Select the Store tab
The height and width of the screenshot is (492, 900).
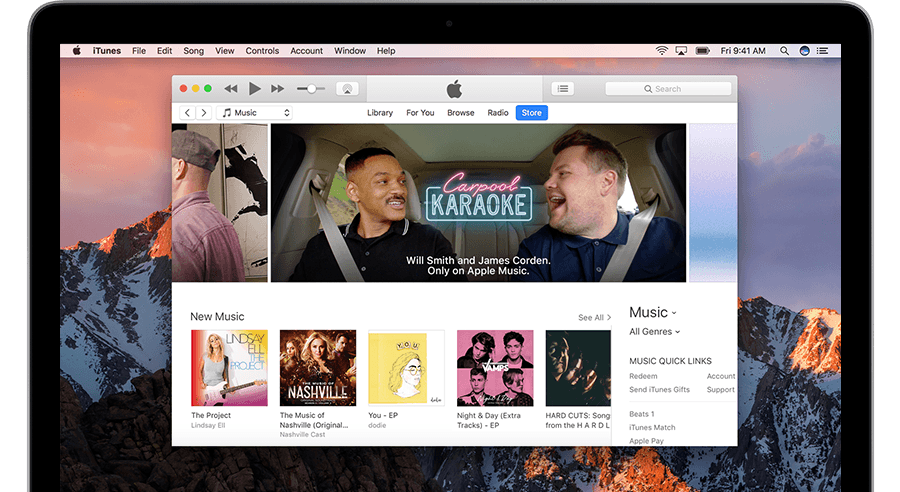[x=532, y=113]
